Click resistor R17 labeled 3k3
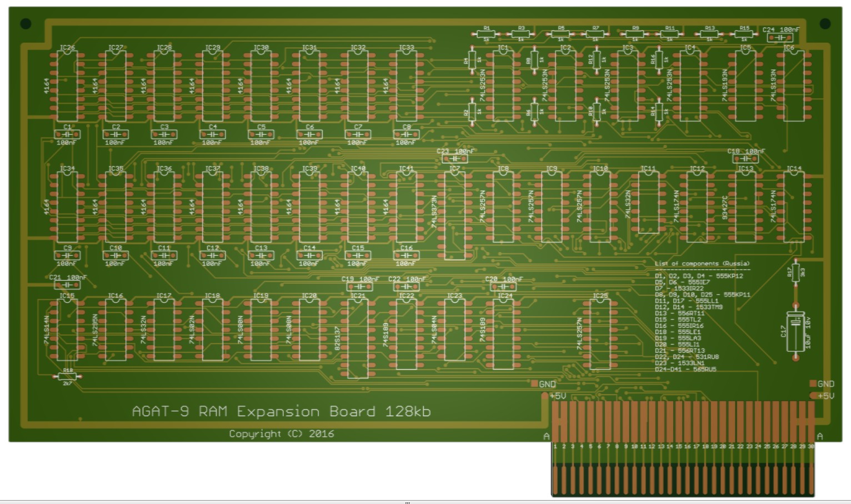Screen dimensions: 851x504 795,272
